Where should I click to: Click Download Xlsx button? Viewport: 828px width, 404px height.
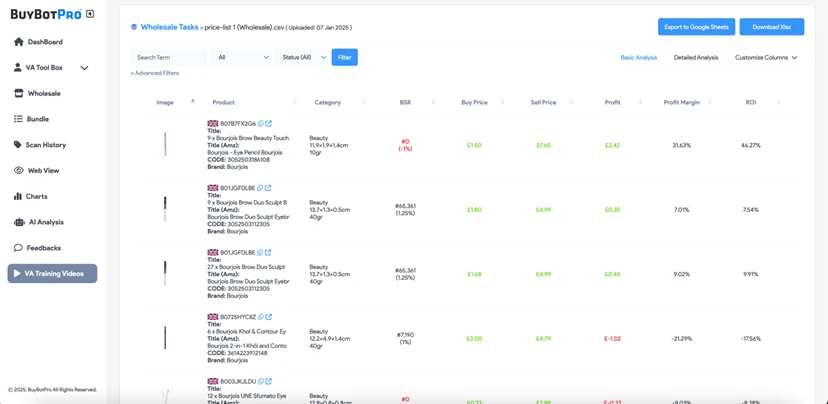click(771, 27)
